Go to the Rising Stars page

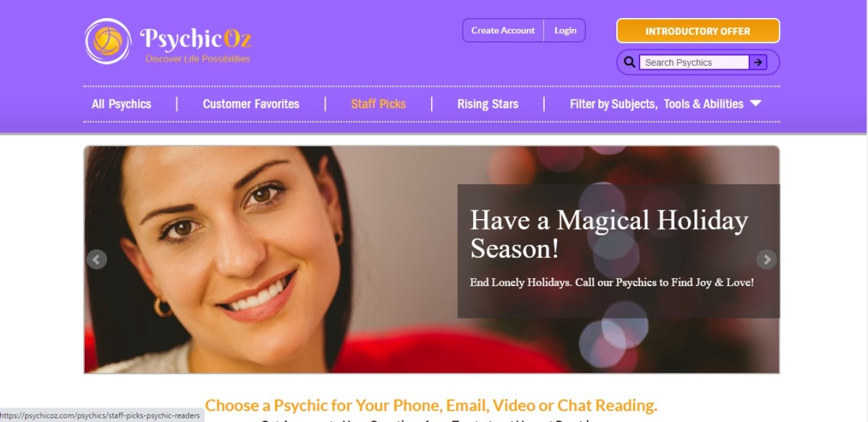(x=488, y=104)
